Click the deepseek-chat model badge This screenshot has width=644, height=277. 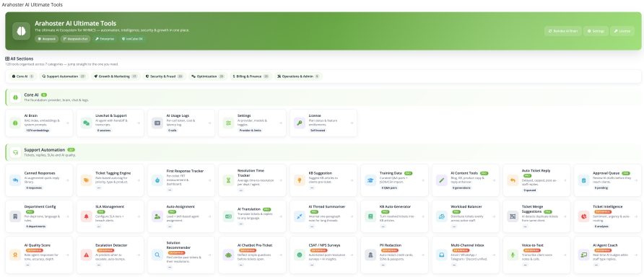pyautogui.click(x=75, y=38)
